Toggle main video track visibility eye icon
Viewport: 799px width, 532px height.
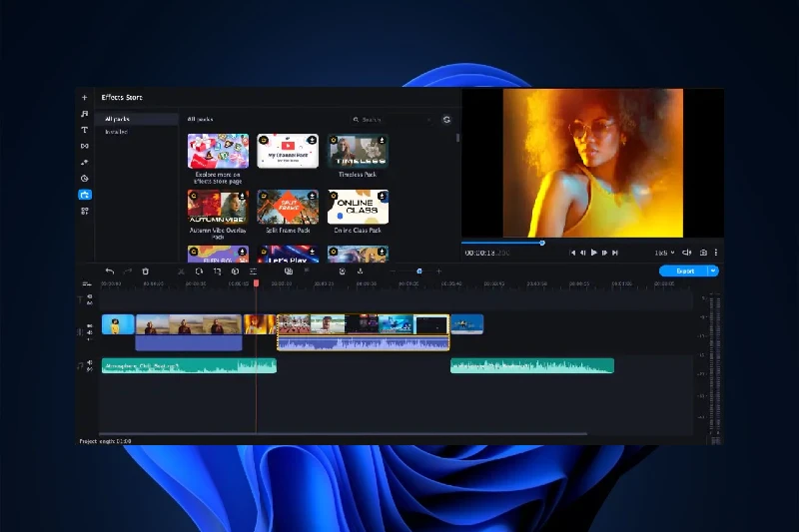(90, 325)
